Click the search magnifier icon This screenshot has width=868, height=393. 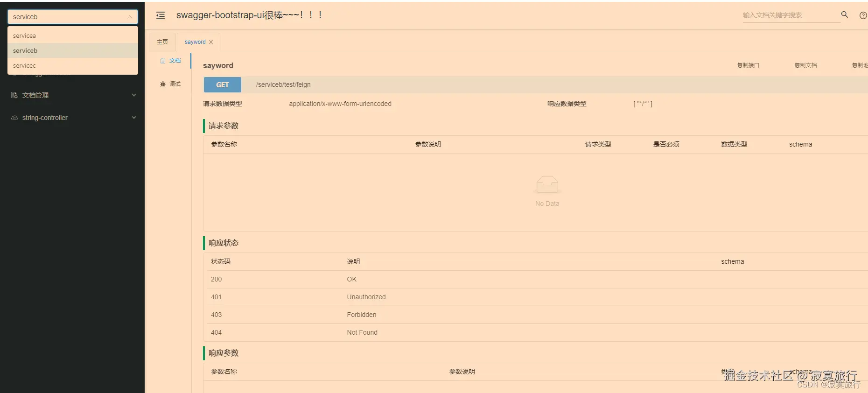click(845, 14)
